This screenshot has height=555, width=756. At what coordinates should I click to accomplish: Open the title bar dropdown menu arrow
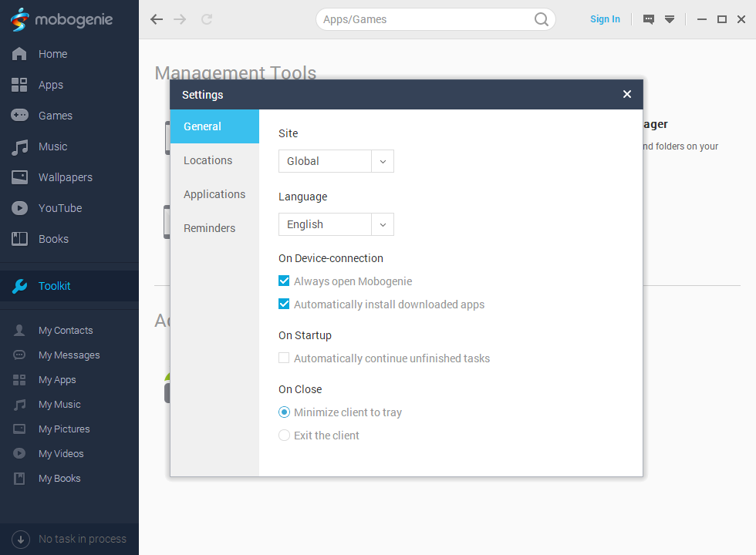coord(670,19)
